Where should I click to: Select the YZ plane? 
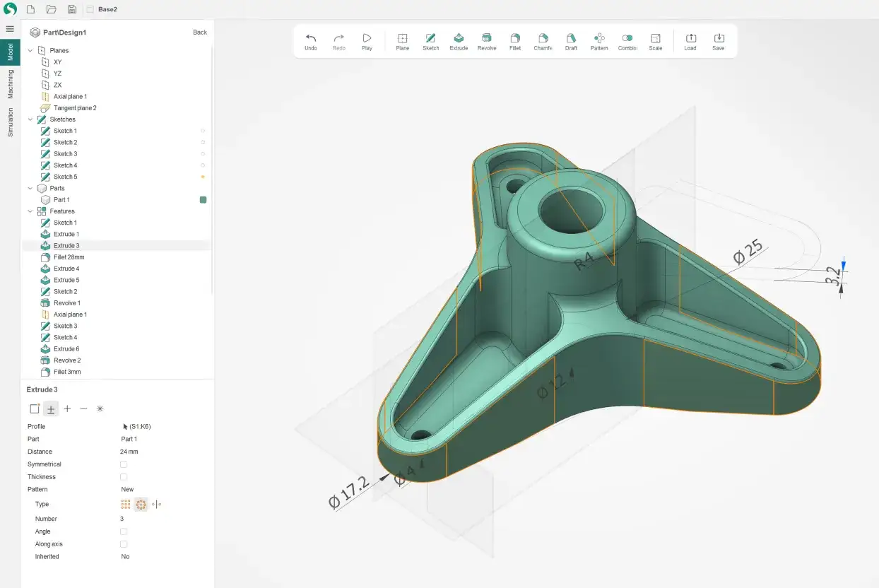(57, 73)
